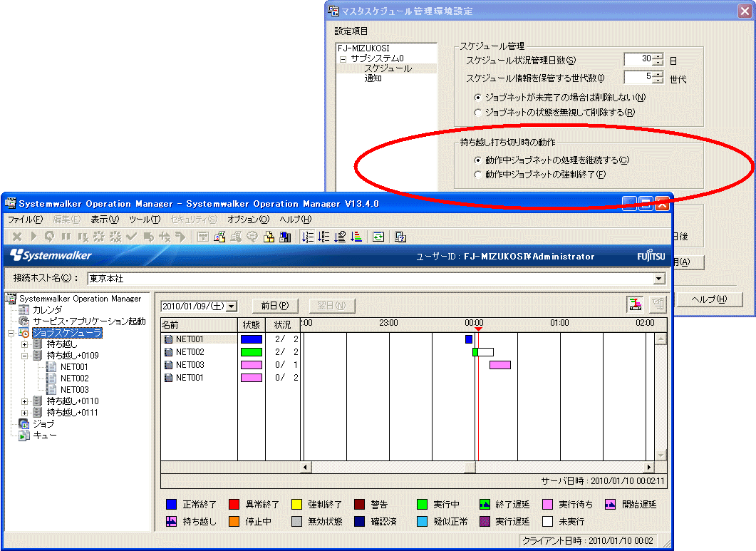Click the pink status swatch for NET003
The height and width of the screenshot is (551, 756).
point(252,365)
